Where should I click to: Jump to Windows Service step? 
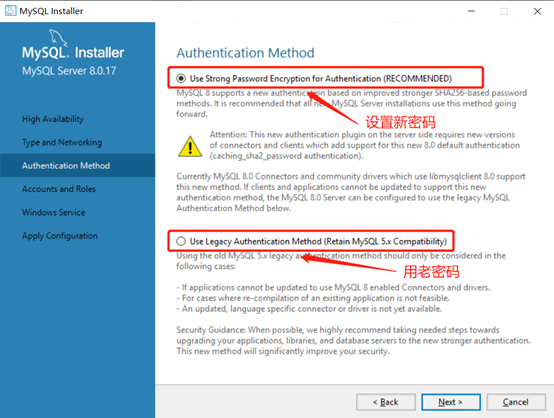click(54, 212)
